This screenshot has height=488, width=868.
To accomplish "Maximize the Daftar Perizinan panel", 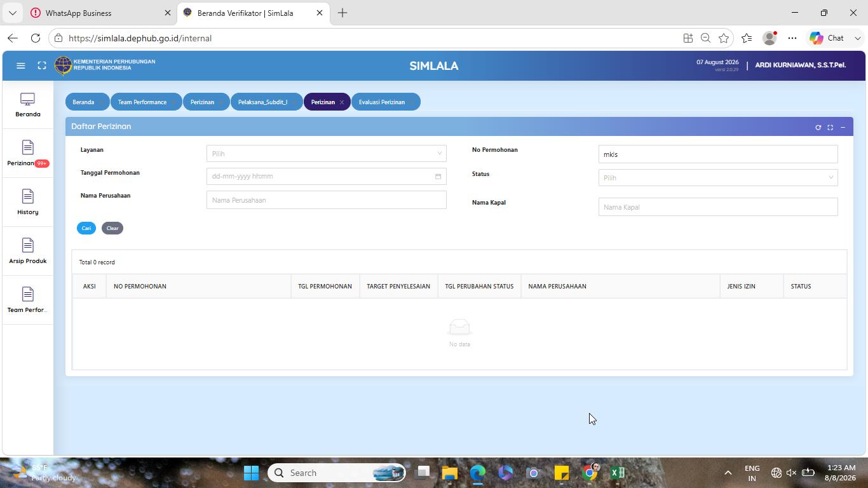I will pos(830,127).
